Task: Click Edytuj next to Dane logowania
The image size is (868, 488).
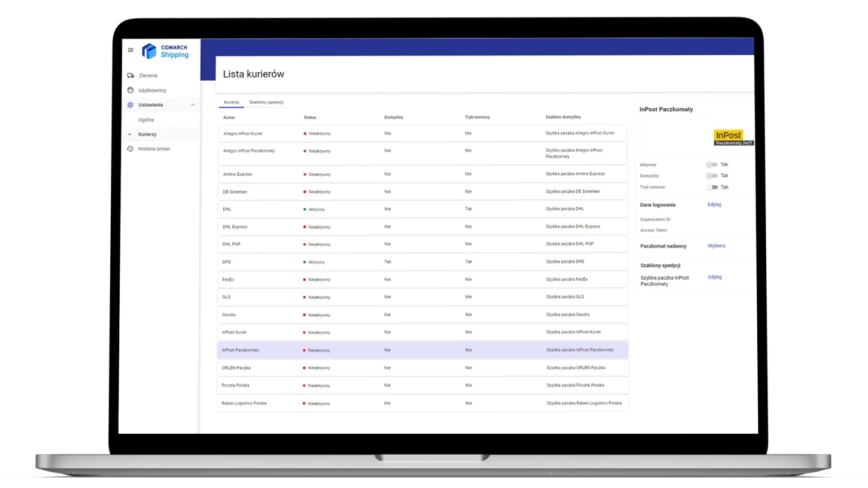Action: coord(714,204)
